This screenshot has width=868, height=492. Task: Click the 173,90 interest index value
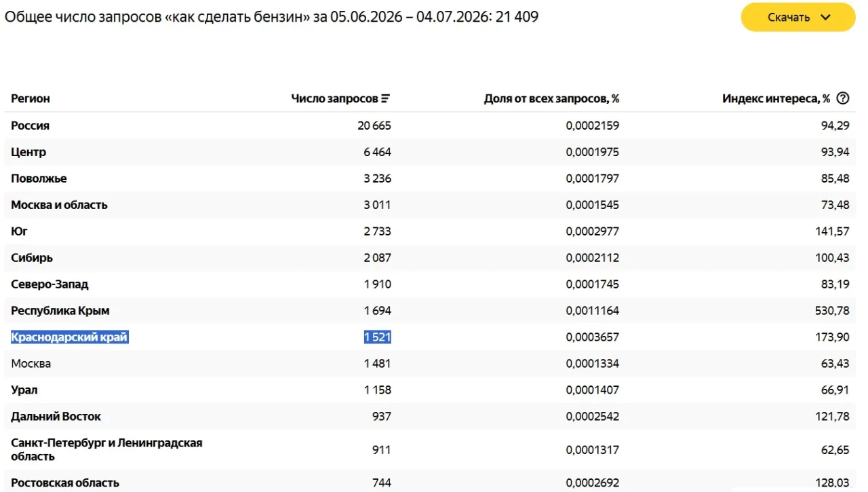click(833, 337)
